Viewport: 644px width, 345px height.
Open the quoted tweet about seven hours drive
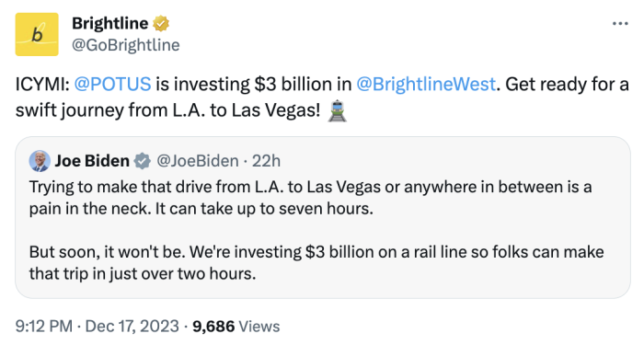(x=323, y=217)
